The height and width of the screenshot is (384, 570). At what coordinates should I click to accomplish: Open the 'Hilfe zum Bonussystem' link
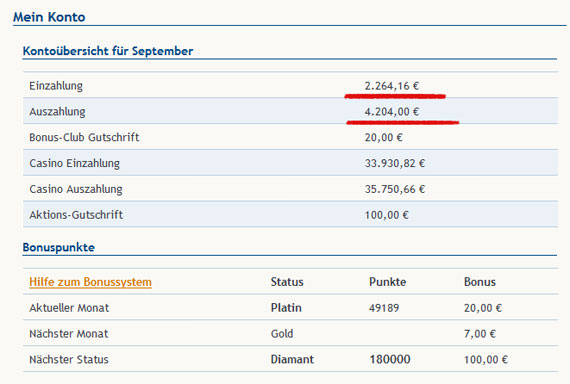click(90, 282)
